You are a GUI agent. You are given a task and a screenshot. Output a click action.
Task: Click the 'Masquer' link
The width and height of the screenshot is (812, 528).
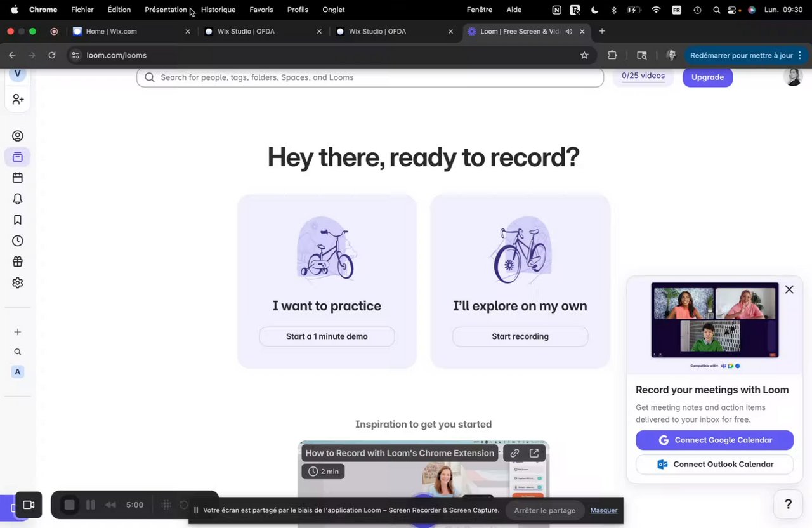604,510
